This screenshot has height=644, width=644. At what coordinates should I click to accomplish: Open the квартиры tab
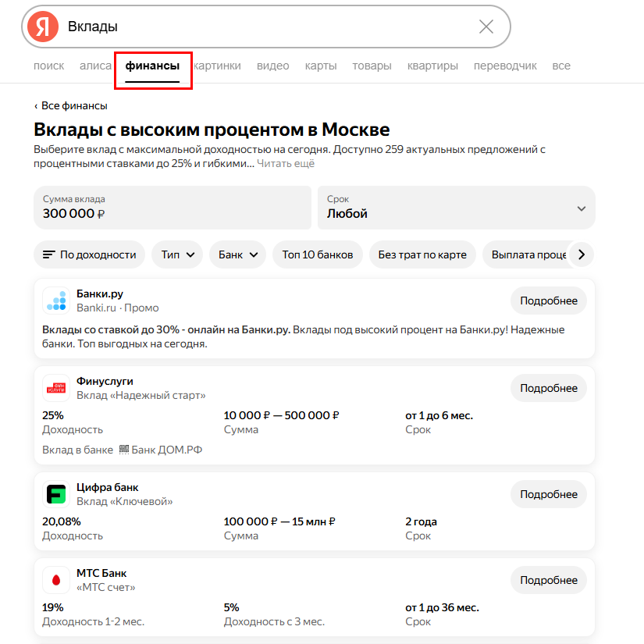(432, 66)
